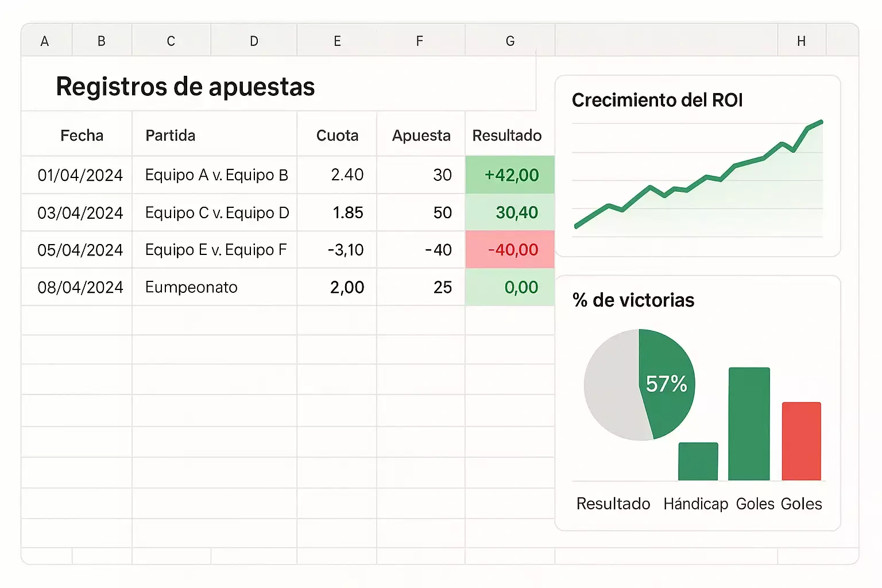882x588 pixels.
Task: Click the green +42,00 result cell
Action: click(x=509, y=175)
